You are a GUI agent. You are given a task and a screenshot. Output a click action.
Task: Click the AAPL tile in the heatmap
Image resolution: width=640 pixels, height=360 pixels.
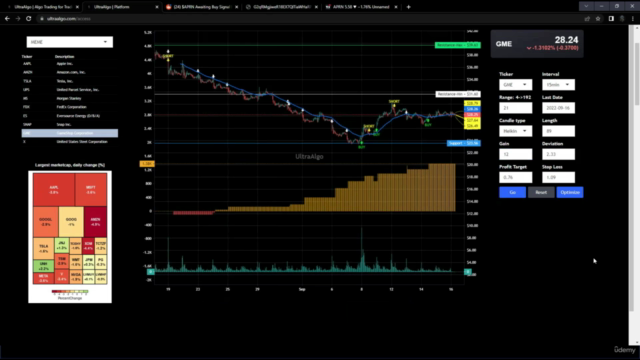coord(54,190)
